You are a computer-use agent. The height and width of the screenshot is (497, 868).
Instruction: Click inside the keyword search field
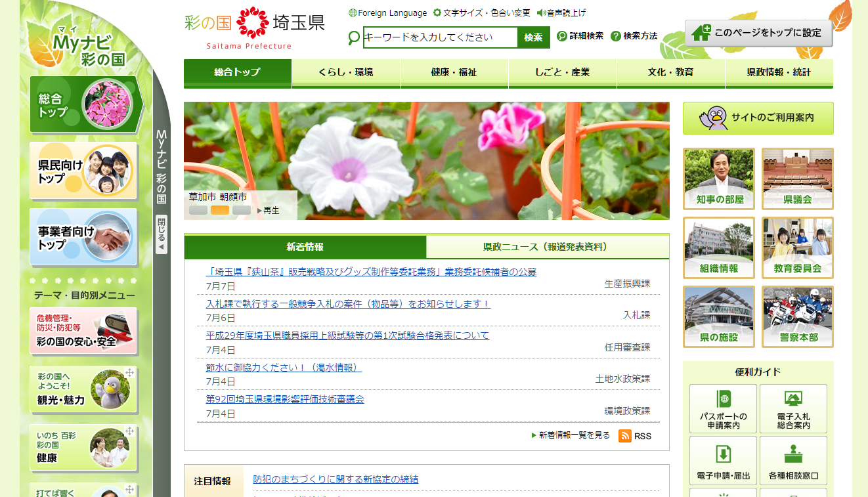point(441,37)
